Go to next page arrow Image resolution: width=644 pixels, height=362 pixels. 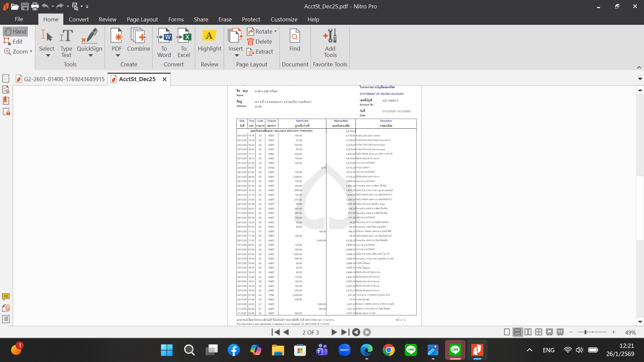334,332
